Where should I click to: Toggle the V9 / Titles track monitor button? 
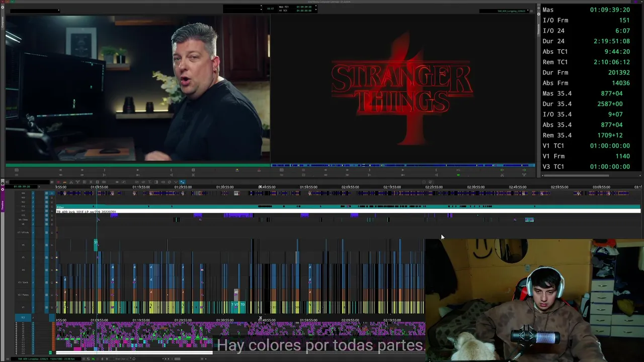pos(46,220)
